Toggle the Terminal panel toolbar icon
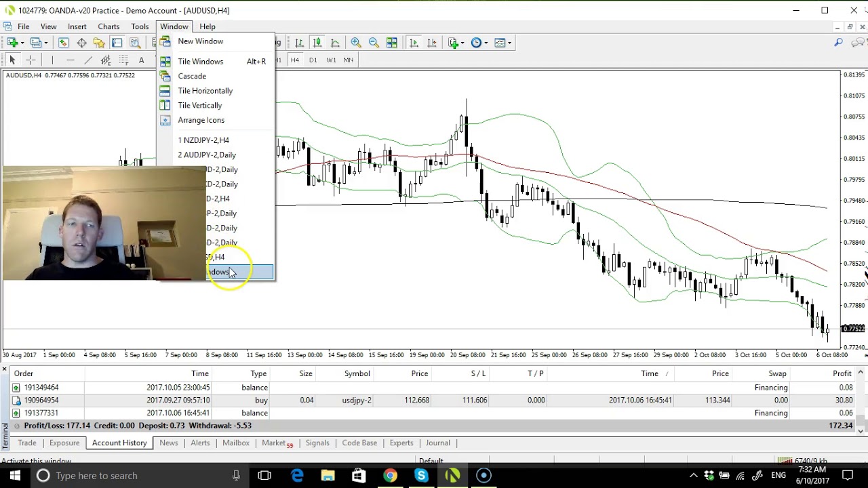Image resolution: width=868 pixels, height=488 pixels. tap(117, 43)
